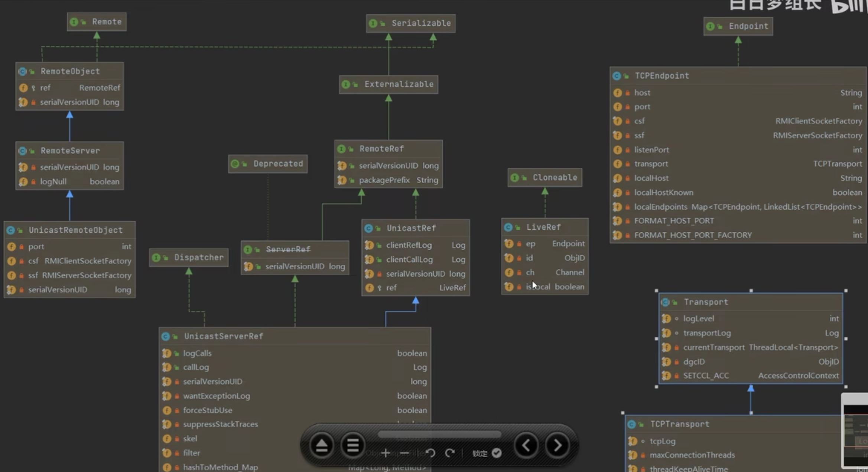
Task: Select the Dispatcher node title
Action: tap(199, 257)
